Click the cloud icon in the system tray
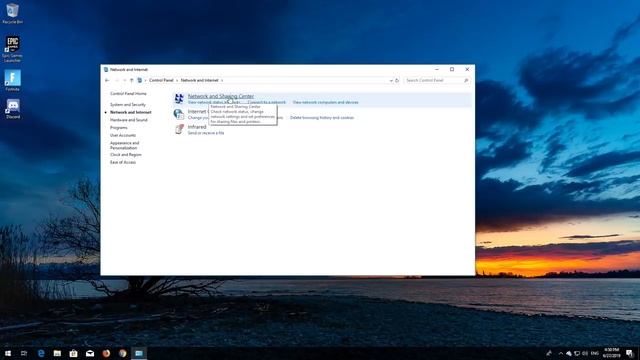The image size is (640, 360). coord(569,353)
